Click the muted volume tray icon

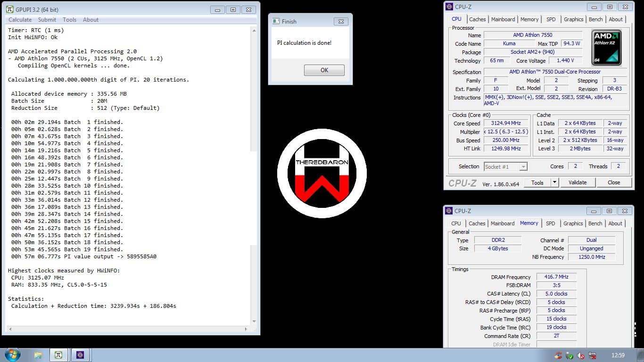[581, 355]
